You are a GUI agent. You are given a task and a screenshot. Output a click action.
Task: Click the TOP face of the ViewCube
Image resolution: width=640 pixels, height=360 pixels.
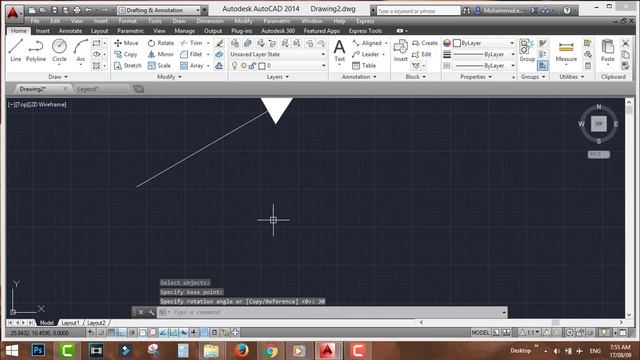coord(598,124)
